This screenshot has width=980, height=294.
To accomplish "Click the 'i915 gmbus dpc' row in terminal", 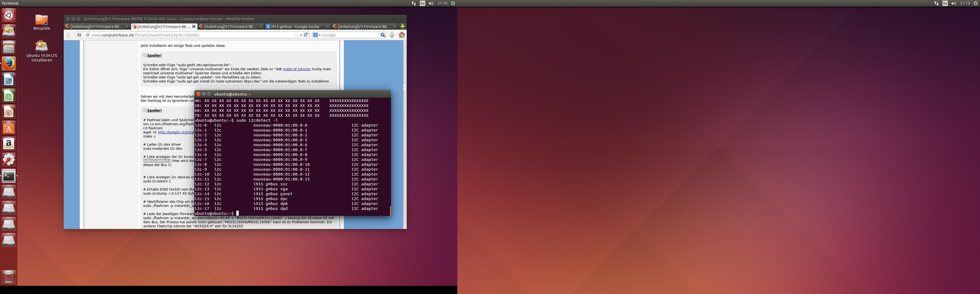I will click(286, 199).
